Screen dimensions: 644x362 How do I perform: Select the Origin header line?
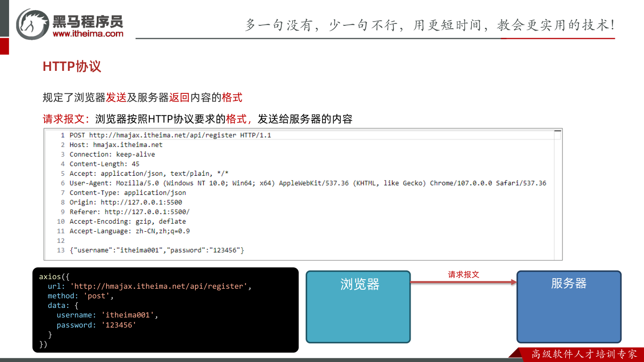[126, 203]
